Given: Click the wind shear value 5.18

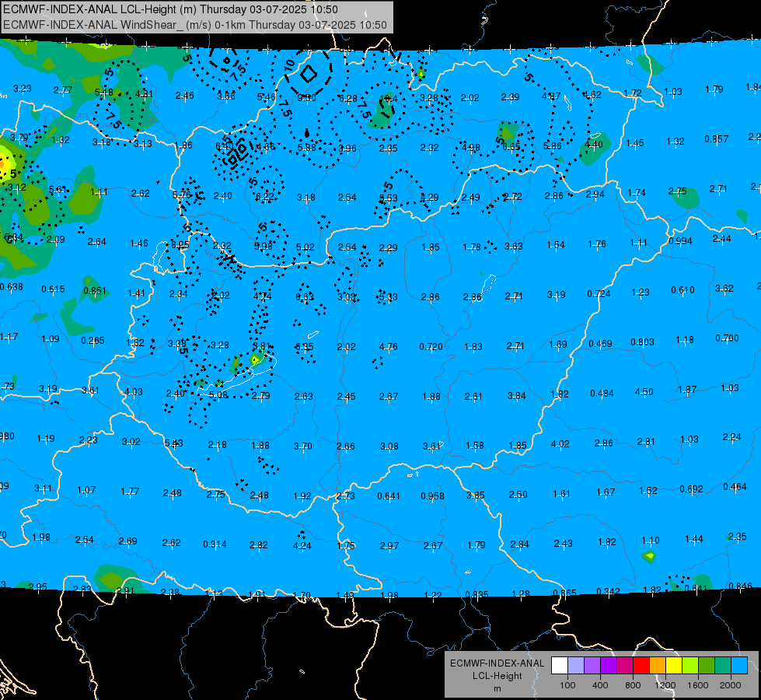Looking at the screenshot, I should 104,93.
